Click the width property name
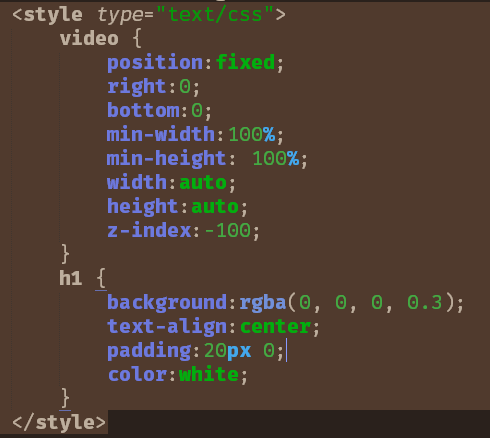 click(137, 182)
